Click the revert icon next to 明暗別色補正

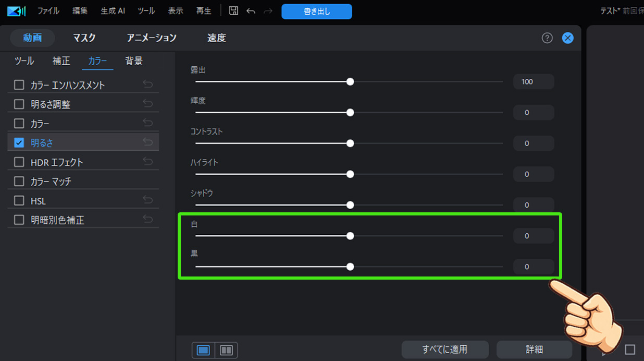147,219
